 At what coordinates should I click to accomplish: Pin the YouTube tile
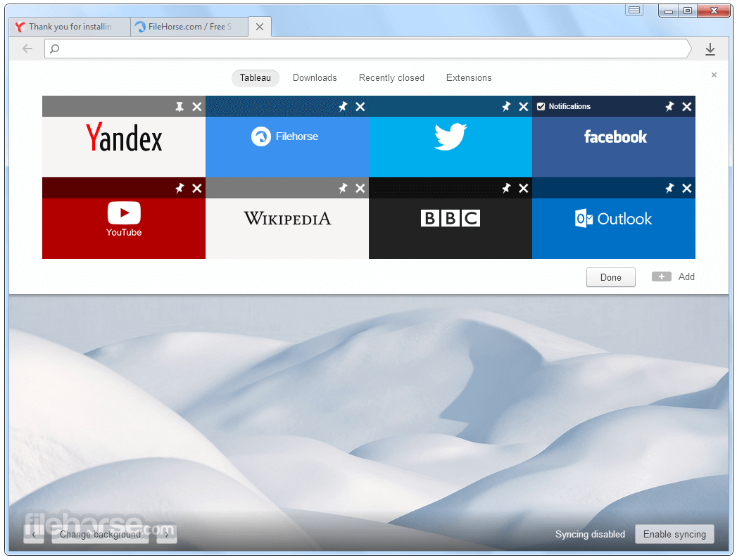(x=179, y=189)
